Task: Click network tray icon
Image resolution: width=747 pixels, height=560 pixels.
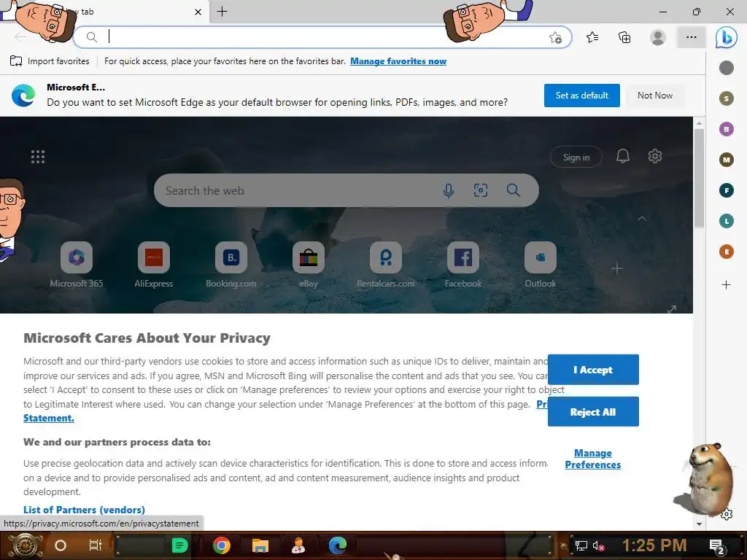Action: 581,545
